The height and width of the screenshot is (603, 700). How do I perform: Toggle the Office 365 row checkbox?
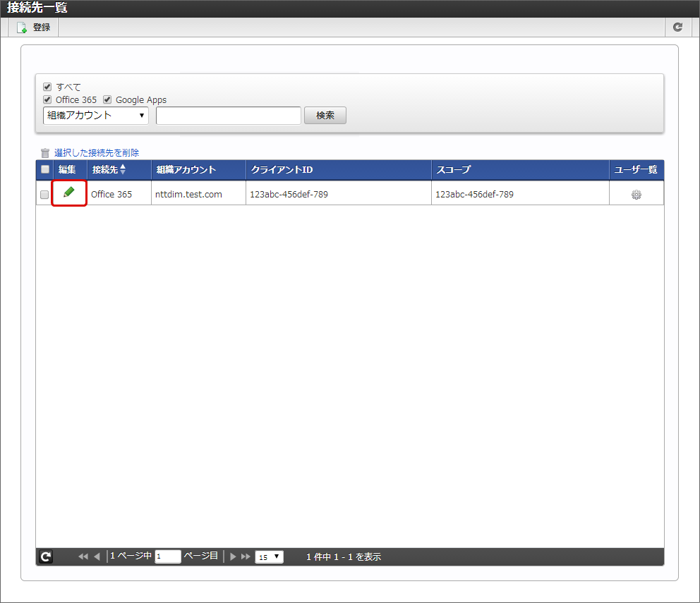(44, 195)
